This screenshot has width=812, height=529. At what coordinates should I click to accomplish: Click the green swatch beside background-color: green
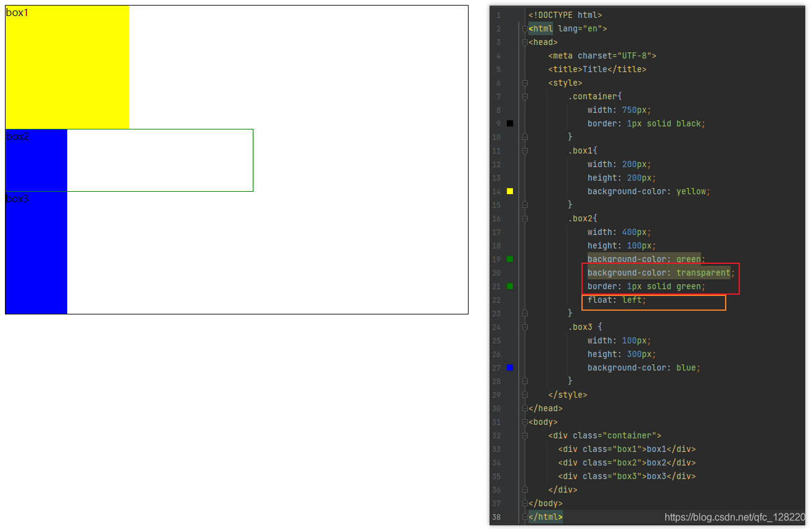coord(509,259)
